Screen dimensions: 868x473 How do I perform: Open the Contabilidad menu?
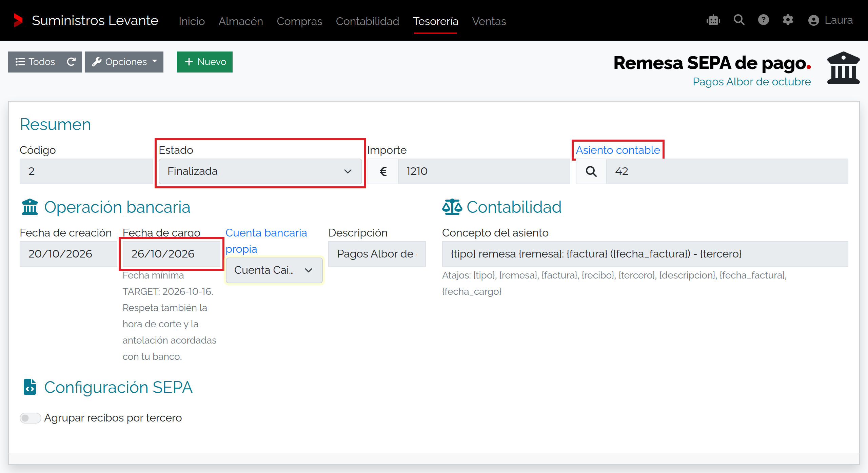pyautogui.click(x=368, y=21)
